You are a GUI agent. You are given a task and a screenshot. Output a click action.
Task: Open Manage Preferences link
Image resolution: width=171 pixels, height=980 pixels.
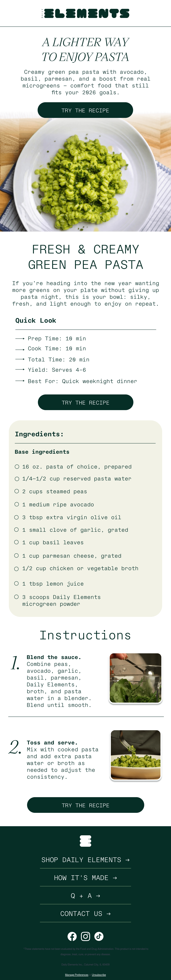pos(77,975)
